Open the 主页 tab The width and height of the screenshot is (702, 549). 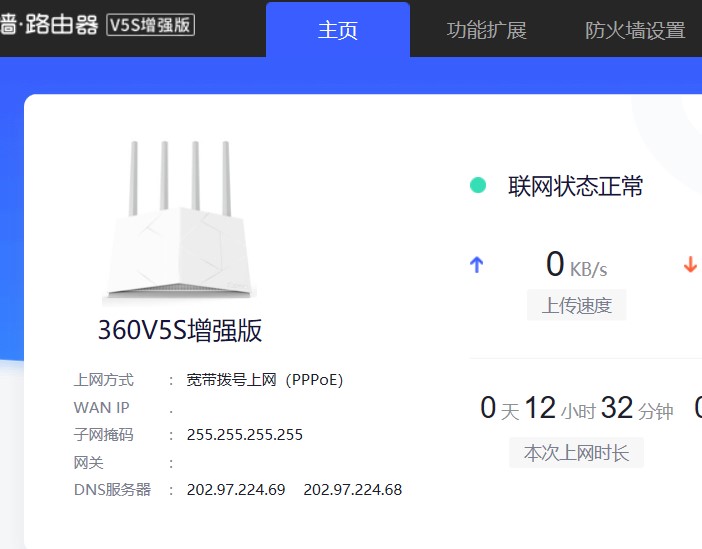338,30
